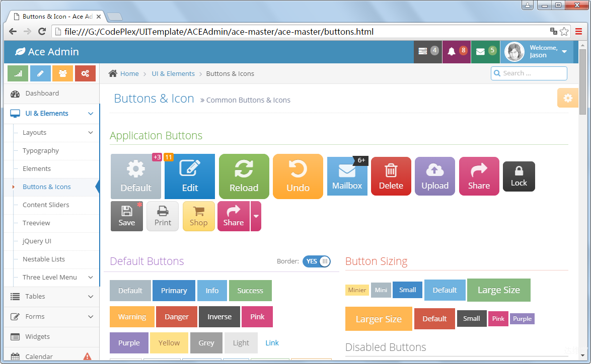Click the blue pencil shortcut icon
The height and width of the screenshot is (364, 591).
pos(40,73)
